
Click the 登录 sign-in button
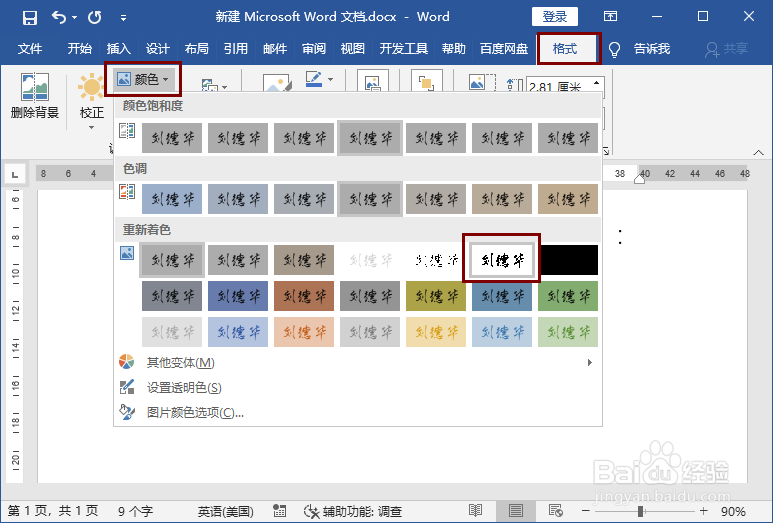(x=555, y=17)
